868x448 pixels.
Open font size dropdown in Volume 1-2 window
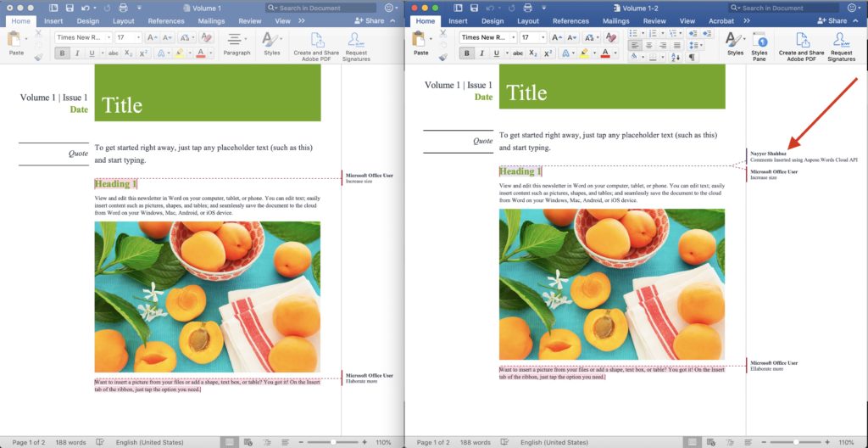533,37
